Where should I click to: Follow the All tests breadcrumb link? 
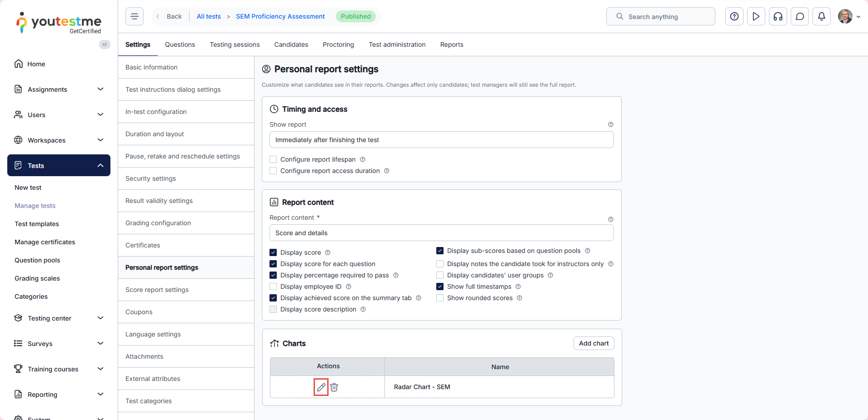coord(209,16)
